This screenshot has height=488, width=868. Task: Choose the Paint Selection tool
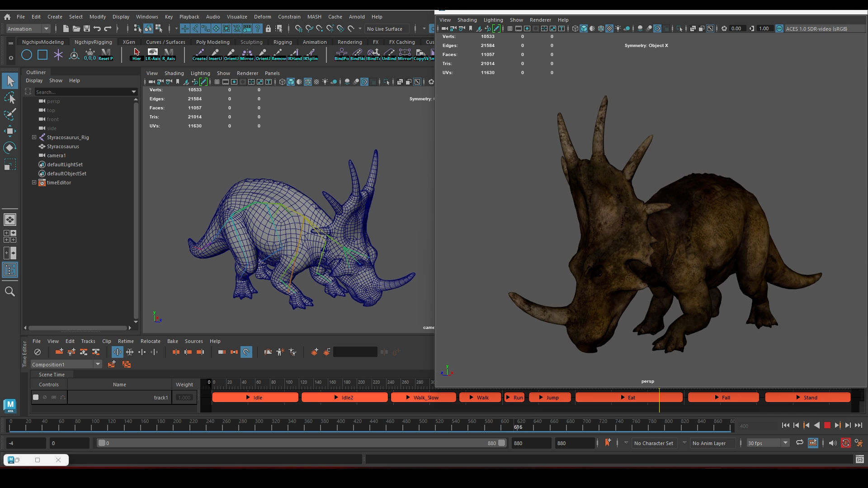click(10, 114)
